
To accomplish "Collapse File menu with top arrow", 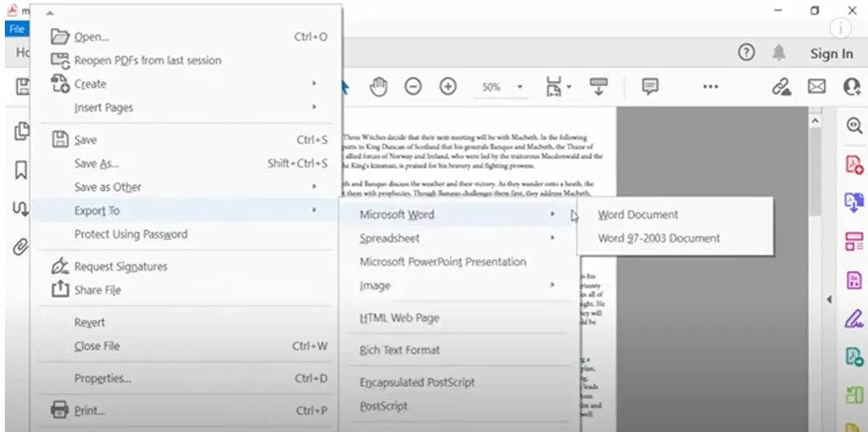I will (x=50, y=13).
